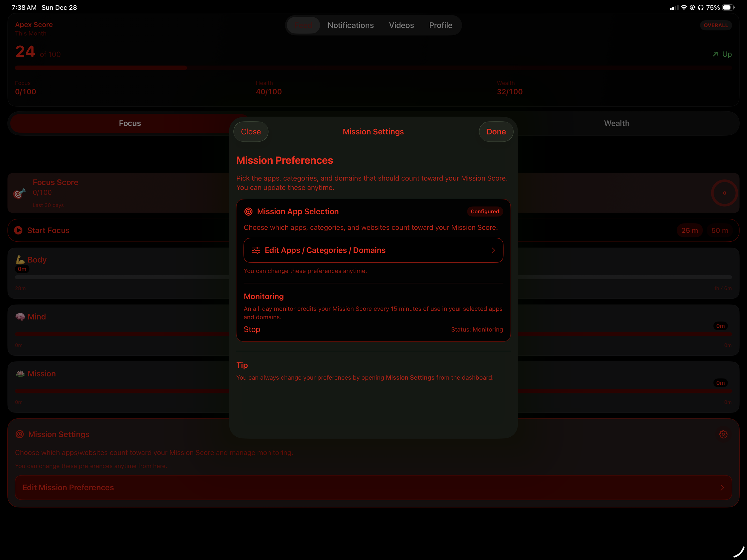The height and width of the screenshot is (560, 747).
Task: Open the gear icon in Mission Settings card
Action: coord(723,434)
